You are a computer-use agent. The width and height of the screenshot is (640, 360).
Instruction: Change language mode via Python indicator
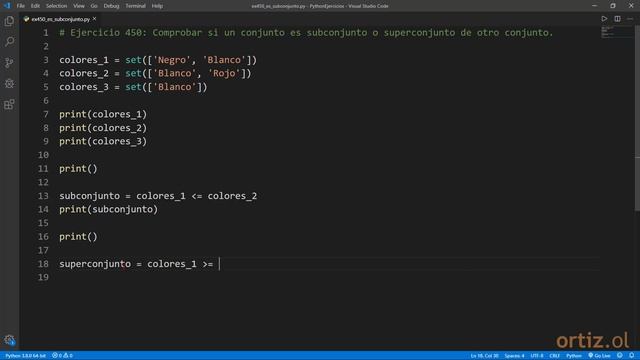(x=573, y=356)
